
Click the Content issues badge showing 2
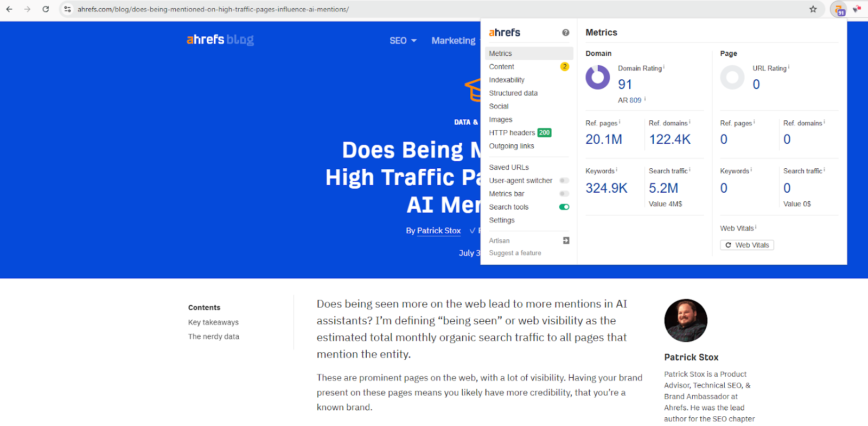pos(565,66)
